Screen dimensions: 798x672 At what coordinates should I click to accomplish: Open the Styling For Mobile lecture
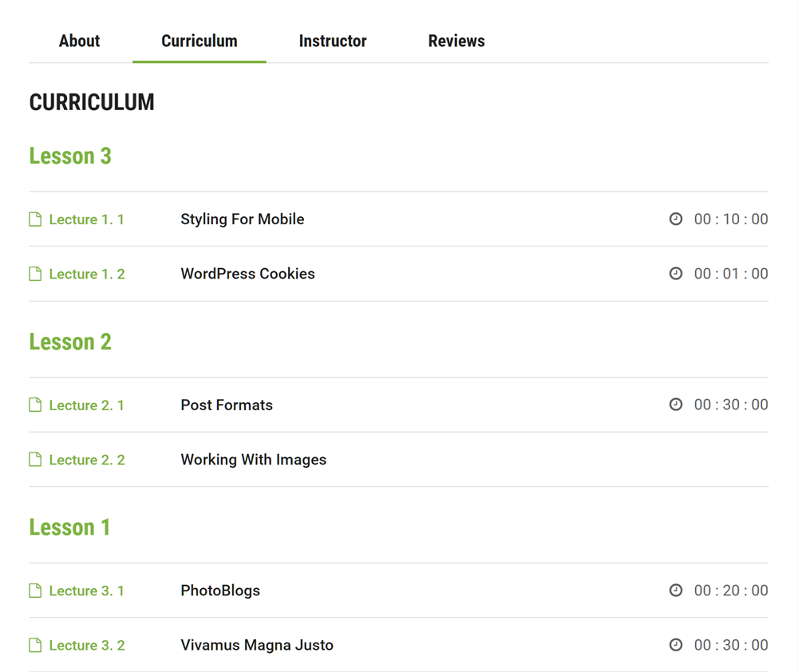click(x=243, y=219)
